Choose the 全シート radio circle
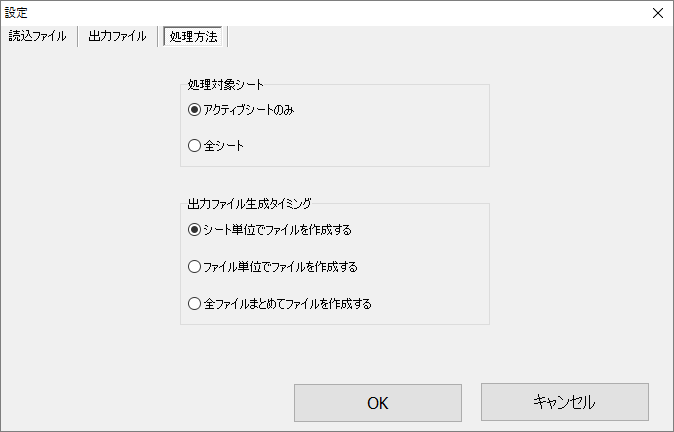Viewport: 674px width, 432px height. tap(194, 145)
